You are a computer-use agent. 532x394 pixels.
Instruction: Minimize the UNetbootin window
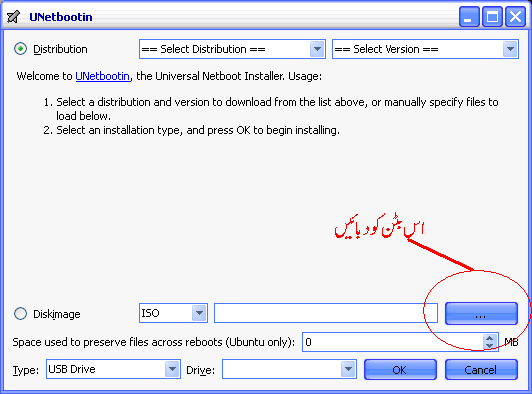pos(469,16)
